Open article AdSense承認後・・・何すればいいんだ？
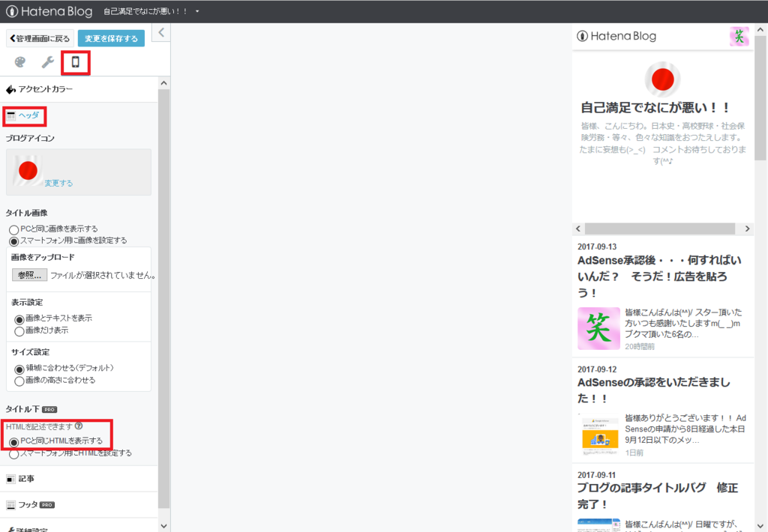 [x=659, y=276]
